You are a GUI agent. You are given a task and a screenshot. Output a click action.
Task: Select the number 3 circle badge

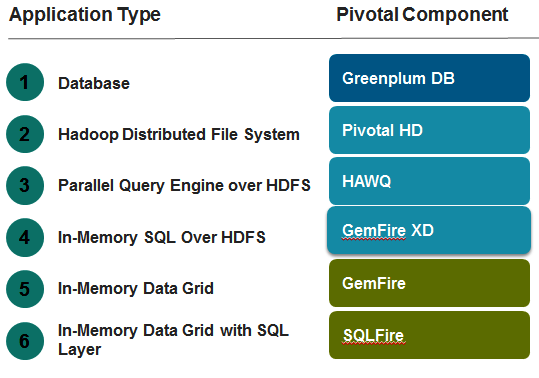tap(25, 186)
